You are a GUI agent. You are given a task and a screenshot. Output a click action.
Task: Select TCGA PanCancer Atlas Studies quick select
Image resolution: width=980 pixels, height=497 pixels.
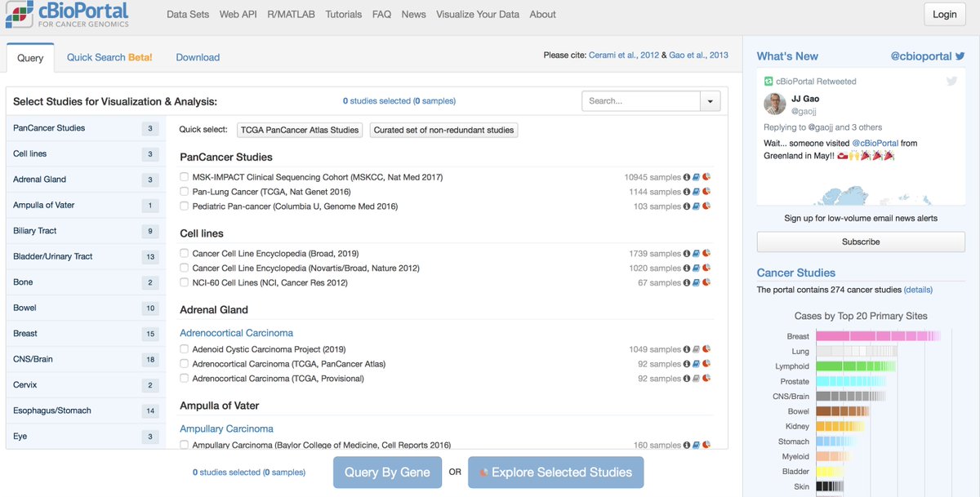tap(300, 130)
